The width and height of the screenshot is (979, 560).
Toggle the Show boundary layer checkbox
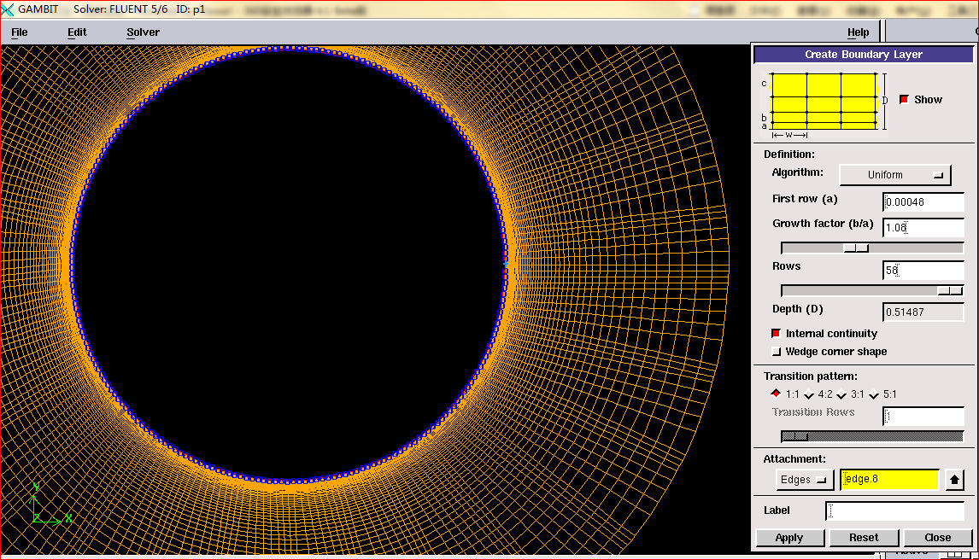click(x=904, y=100)
